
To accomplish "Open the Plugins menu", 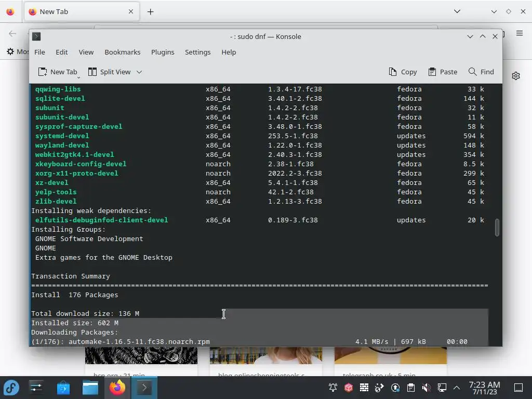I will pos(163,52).
